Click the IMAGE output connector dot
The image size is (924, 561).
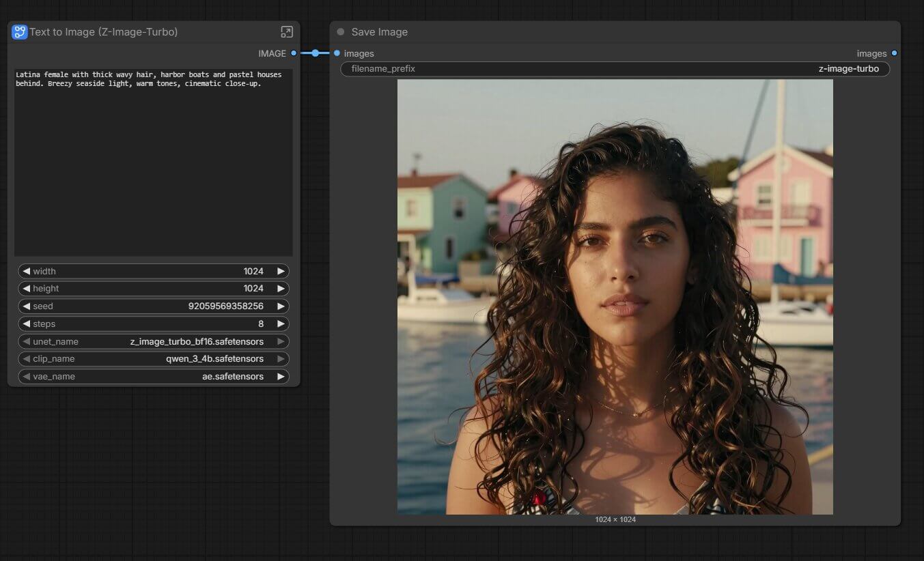[294, 53]
